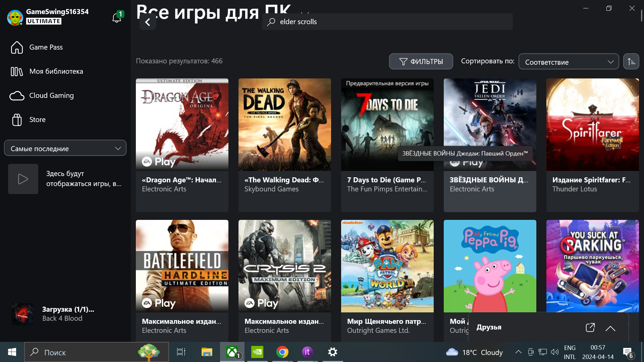Open NVIDIA app from taskbar

coord(257,352)
